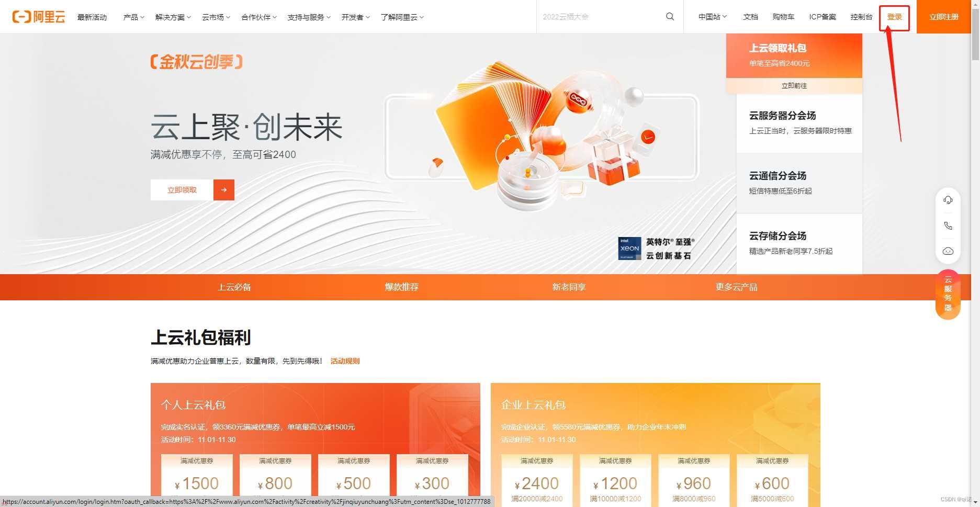This screenshot has height=507, width=980.
Task: Go to the 控制台 console
Action: coord(861,17)
